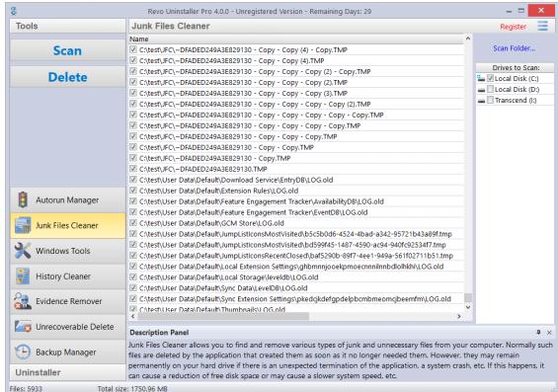Select Junk Files Cleaner tool
This screenshot has width=558, height=392.
(x=67, y=225)
